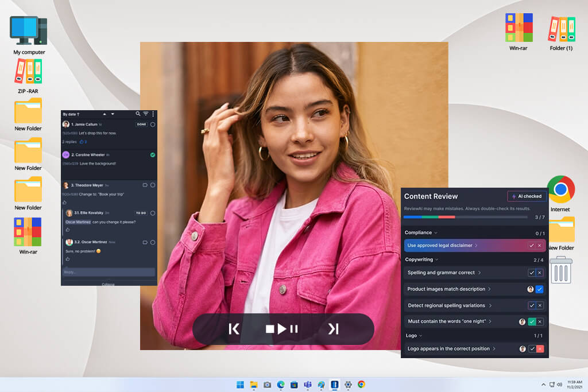588x392 pixels.
Task: Expand 'Detect regional spelling variations' chevron
Action: coord(490,305)
